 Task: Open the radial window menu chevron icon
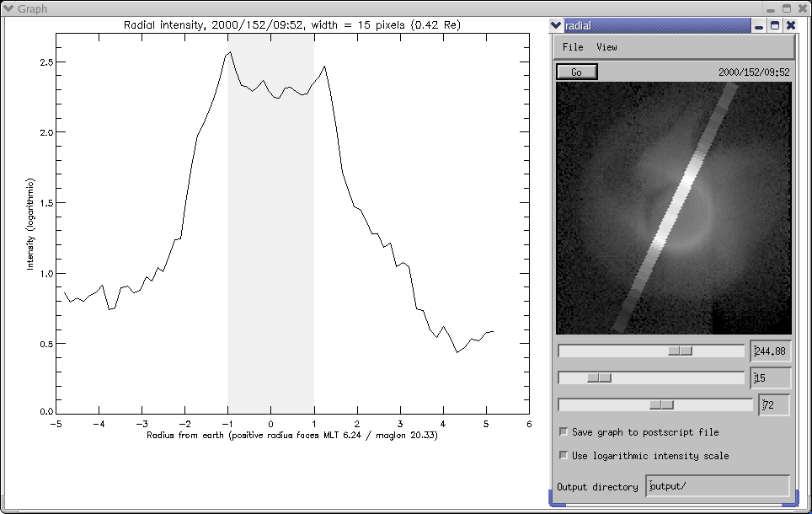[x=556, y=25]
